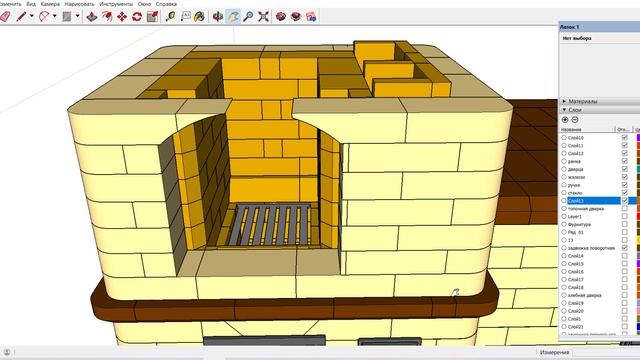The image size is (640, 360).
Task: Click the Измерения measurements input box
Action: tap(606, 352)
